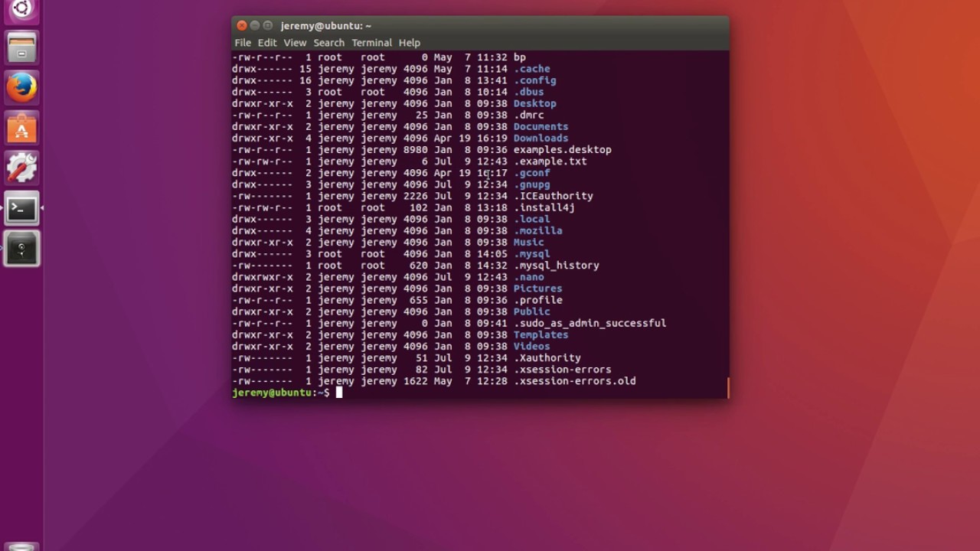Click the size '8980' of examples.desktop
Screen dimensions: 980x551
(x=416, y=150)
